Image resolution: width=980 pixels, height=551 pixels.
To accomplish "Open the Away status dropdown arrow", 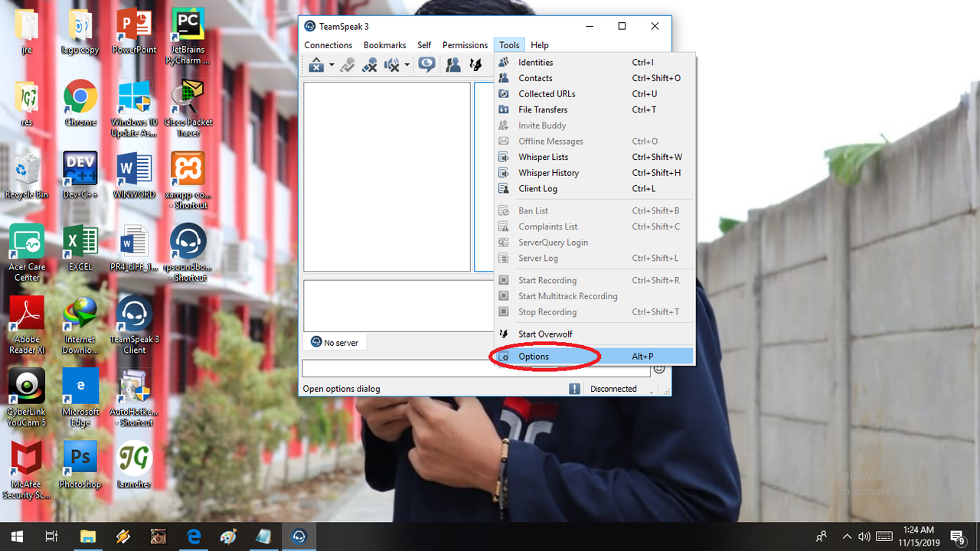I will click(x=332, y=67).
